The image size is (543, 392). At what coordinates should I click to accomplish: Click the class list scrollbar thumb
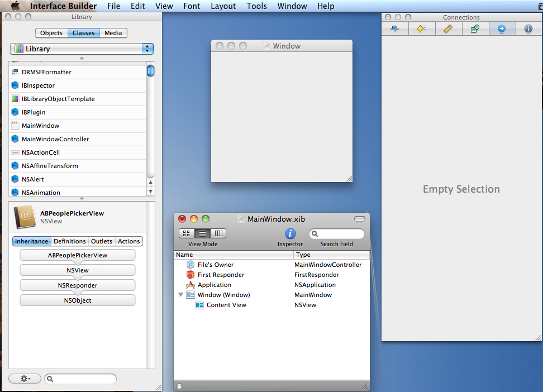click(x=150, y=71)
